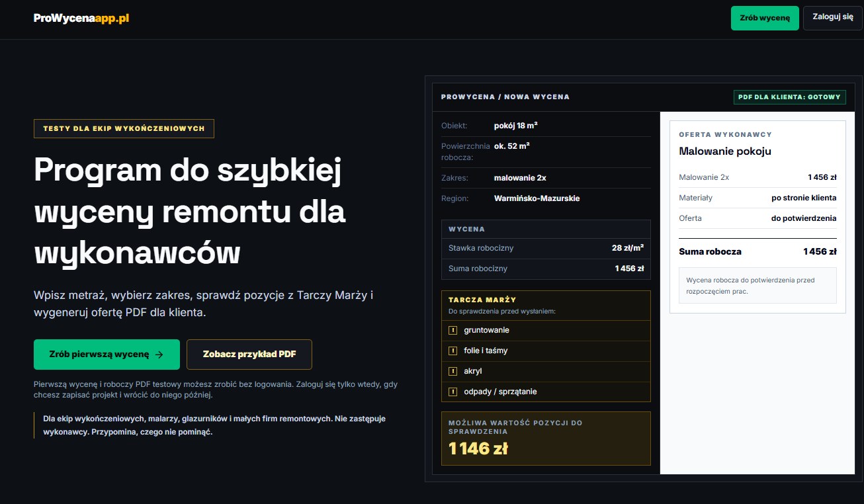
Task: Click the '28 zł/m²' labor rate value
Action: click(x=628, y=248)
